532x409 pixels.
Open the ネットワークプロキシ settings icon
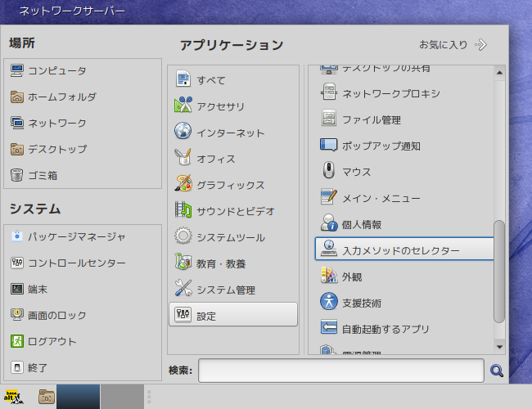point(329,92)
